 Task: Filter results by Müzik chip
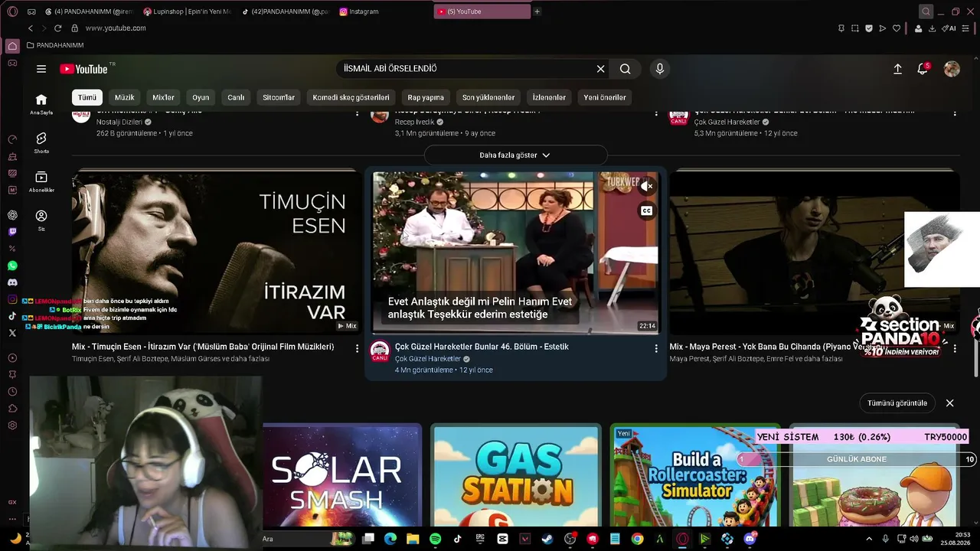(124, 97)
